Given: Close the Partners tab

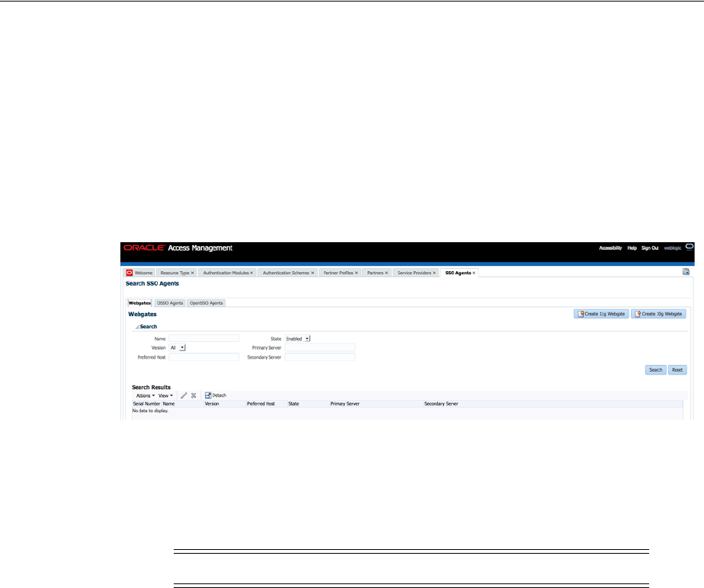Looking at the screenshot, I should click(386, 273).
